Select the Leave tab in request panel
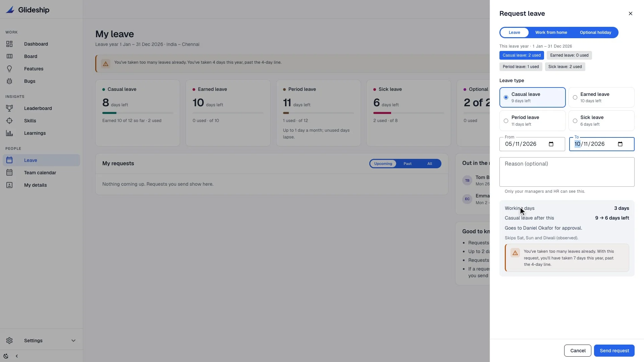 point(514,33)
